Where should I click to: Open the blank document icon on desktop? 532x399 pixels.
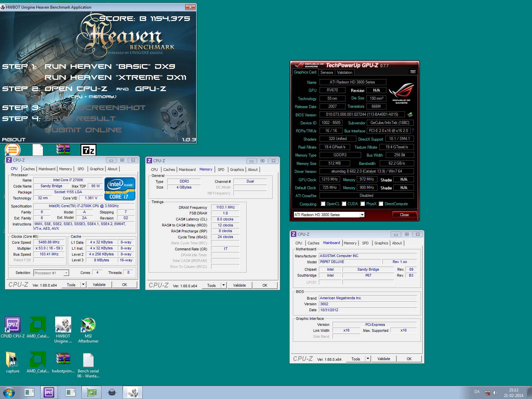[38, 150]
